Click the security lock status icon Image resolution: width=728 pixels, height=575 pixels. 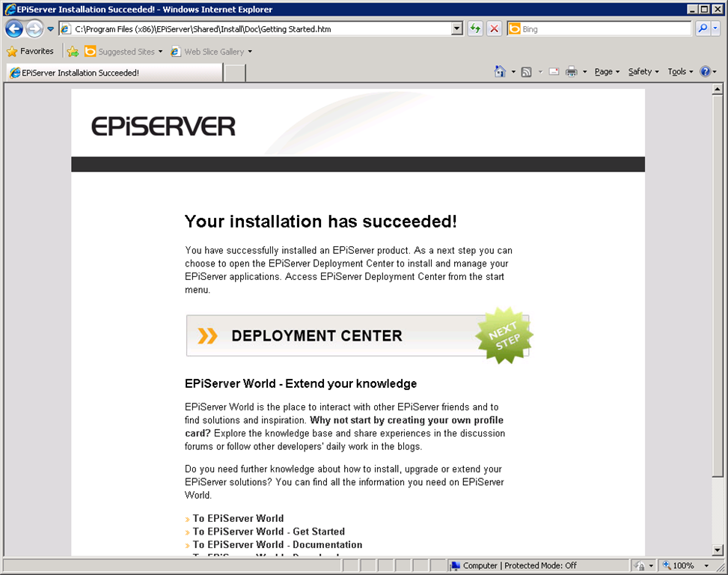point(640,565)
